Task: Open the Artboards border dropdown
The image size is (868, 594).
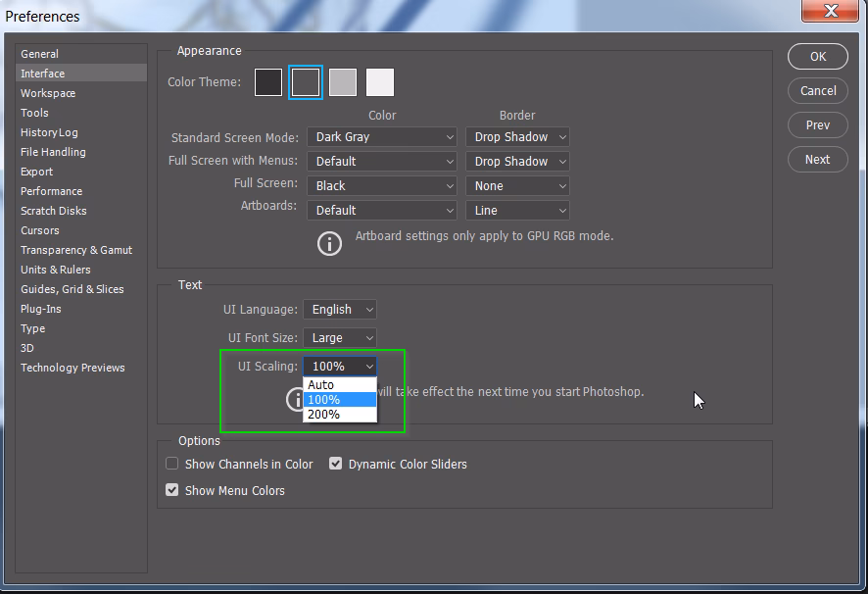Action: [517, 210]
